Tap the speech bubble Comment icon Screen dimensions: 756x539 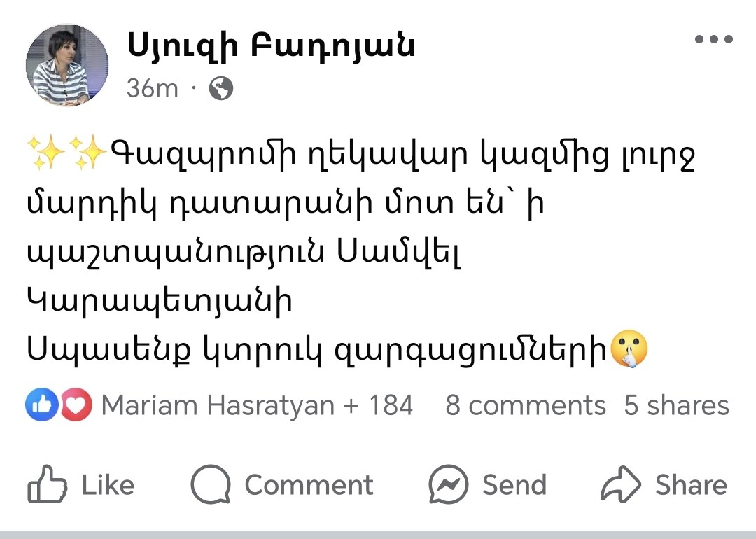point(211,484)
